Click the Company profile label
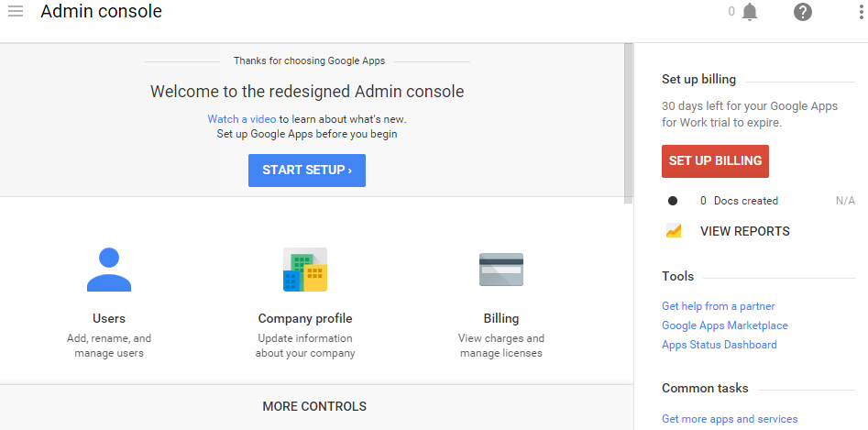868x430 pixels. coord(305,319)
